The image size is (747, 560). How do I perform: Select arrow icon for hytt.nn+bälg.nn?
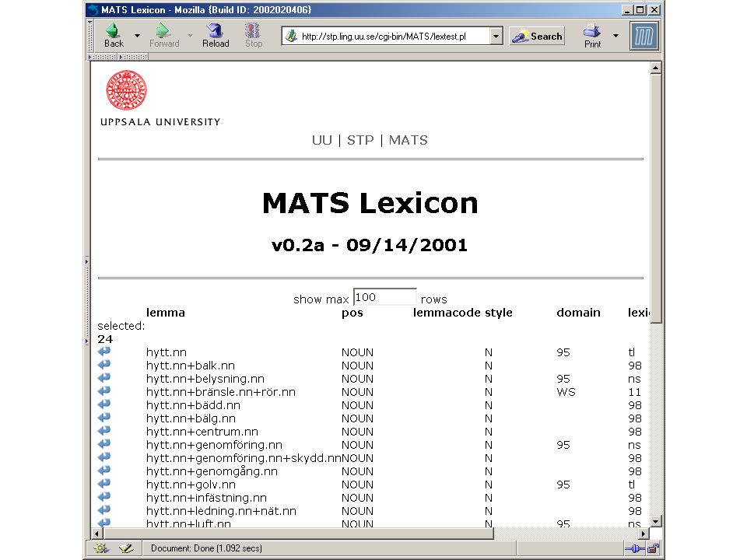click(x=104, y=418)
